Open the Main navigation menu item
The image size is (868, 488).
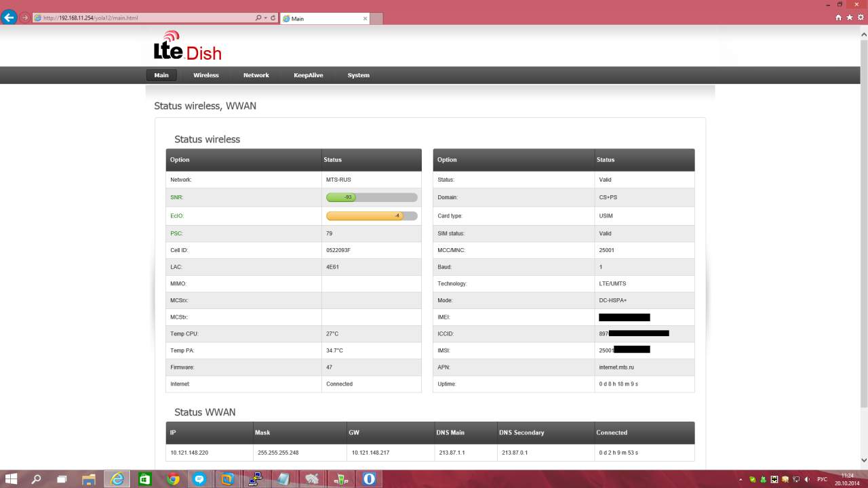(161, 75)
